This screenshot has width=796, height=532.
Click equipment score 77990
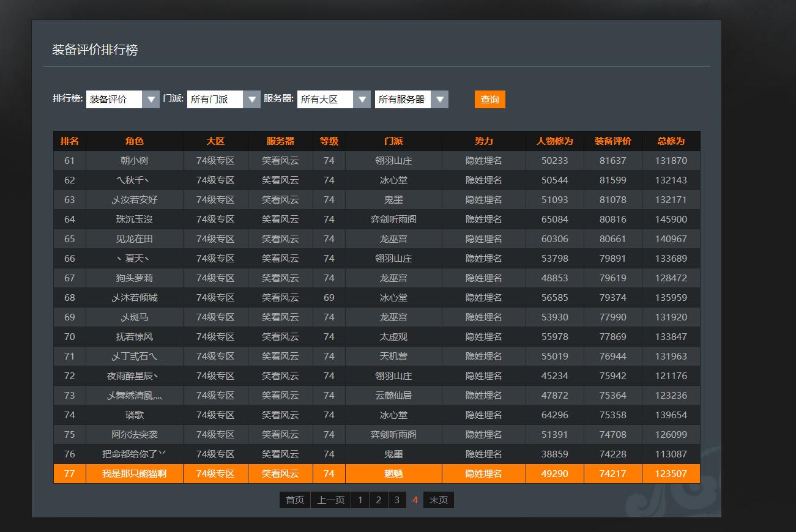613,317
